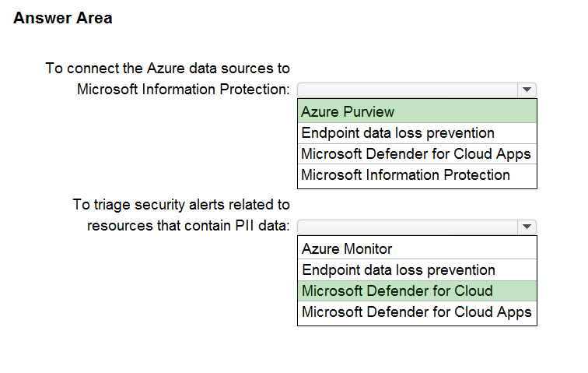Choose Microsoft Defender for Cloud Apps in second list

click(417, 312)
